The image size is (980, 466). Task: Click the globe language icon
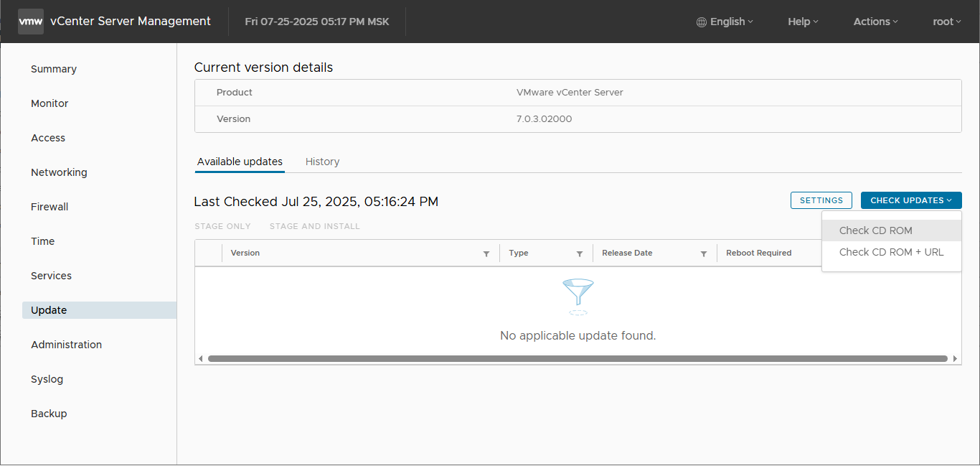tap(702, 22)
